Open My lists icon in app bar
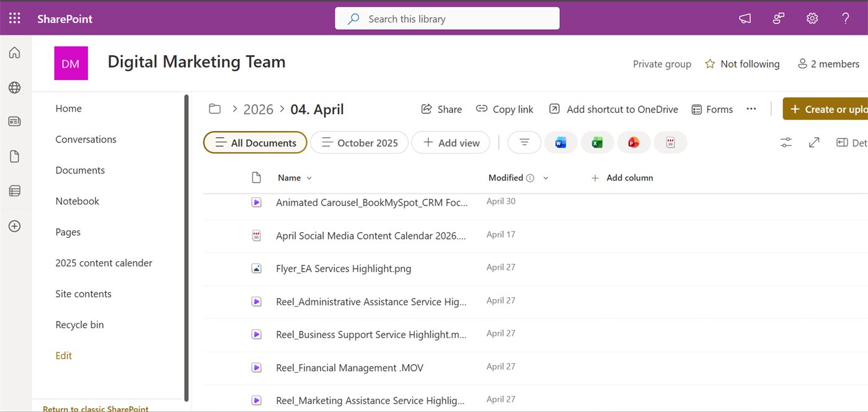Viewport: 868px width, 412px height. [15, 191]
